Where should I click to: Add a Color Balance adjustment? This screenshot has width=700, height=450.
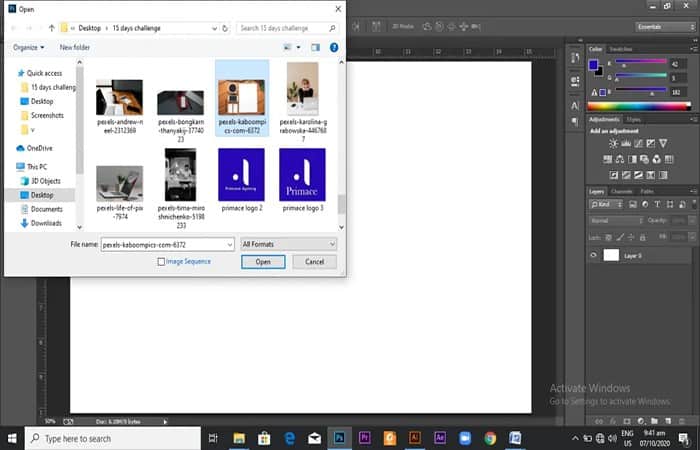coord(620,159)
